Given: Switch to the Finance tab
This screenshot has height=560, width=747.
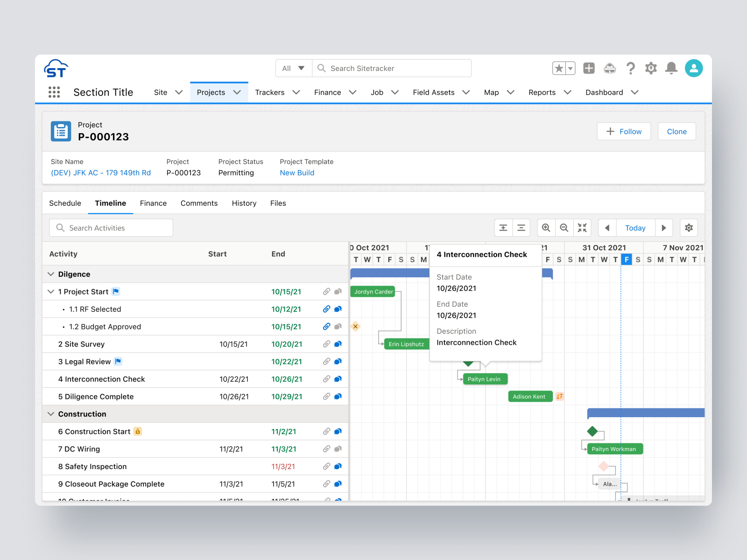Looking at the screenshot, I should tap(153, 203).
